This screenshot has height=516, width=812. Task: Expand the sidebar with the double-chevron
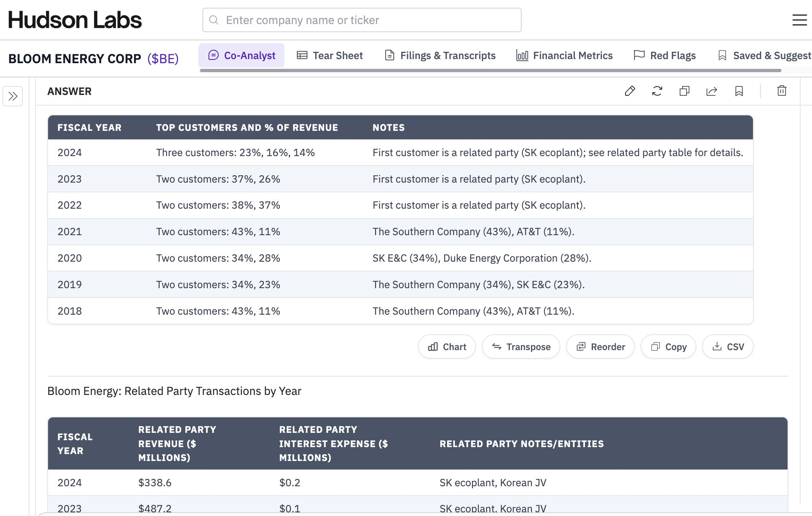point(13,96)
